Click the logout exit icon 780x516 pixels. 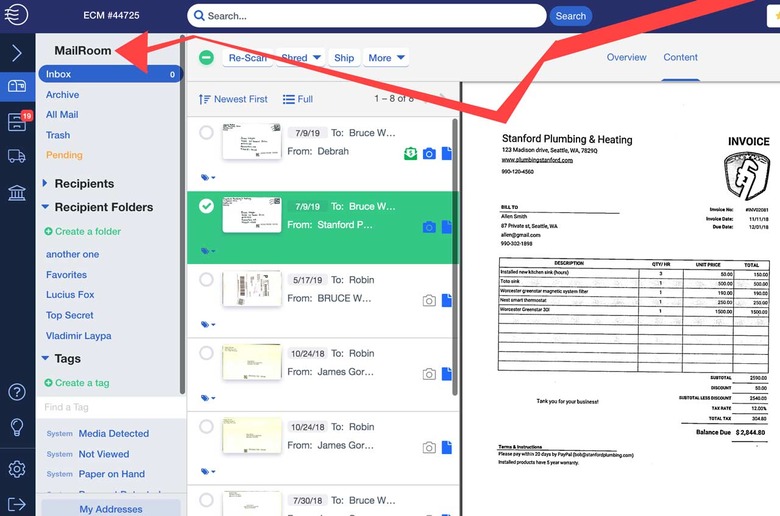17,504
